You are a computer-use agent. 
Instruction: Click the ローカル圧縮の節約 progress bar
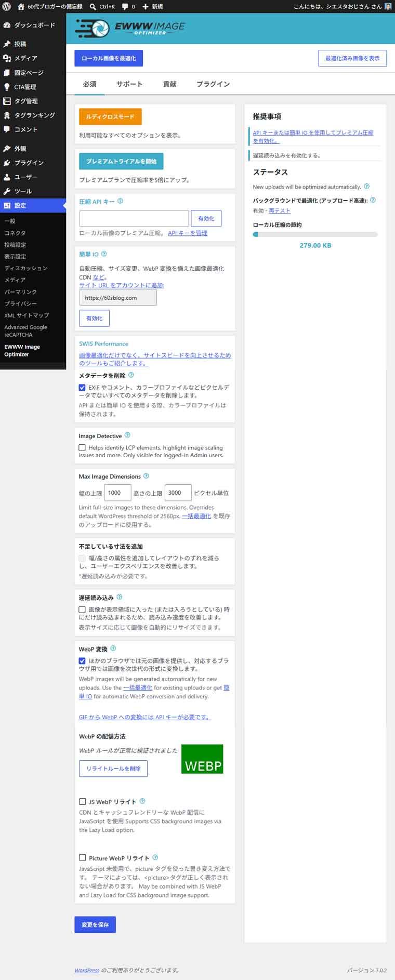(315, 234)
